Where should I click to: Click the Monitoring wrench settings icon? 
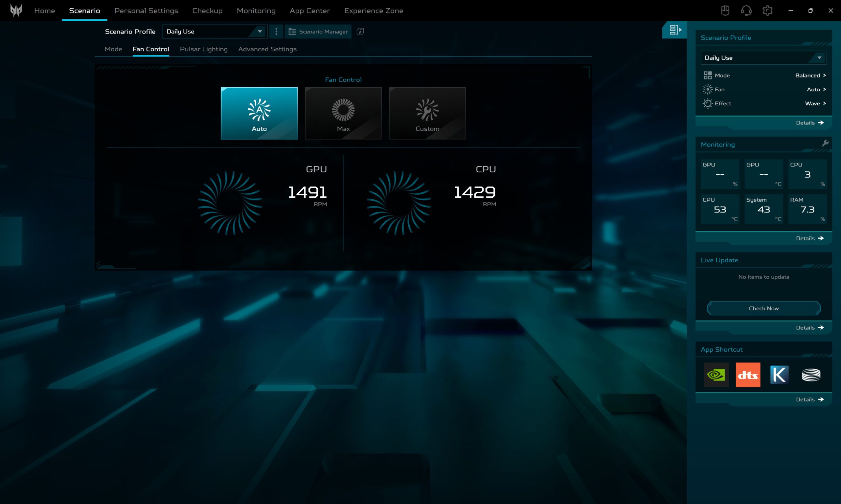(825, 143)
